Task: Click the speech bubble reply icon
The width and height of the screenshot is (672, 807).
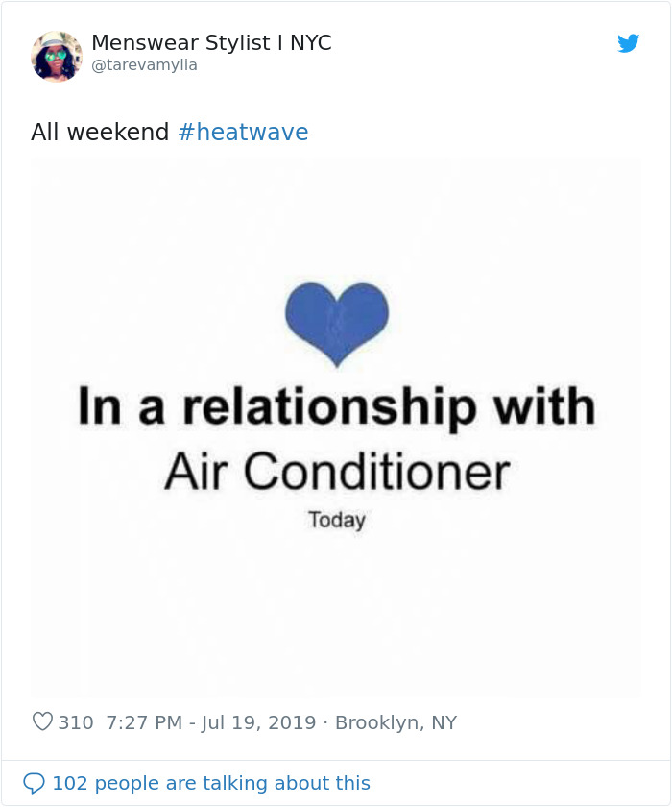Action: [34, 783]
